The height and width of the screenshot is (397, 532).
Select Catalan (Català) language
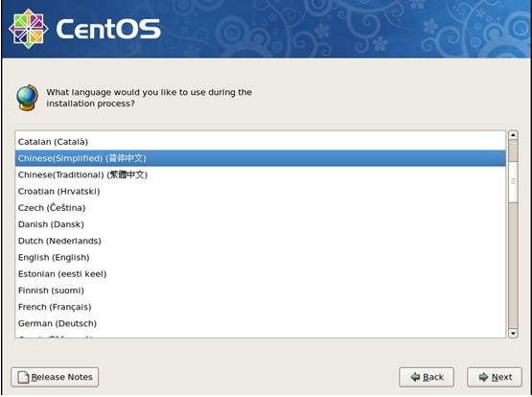(x=260, y=142)
